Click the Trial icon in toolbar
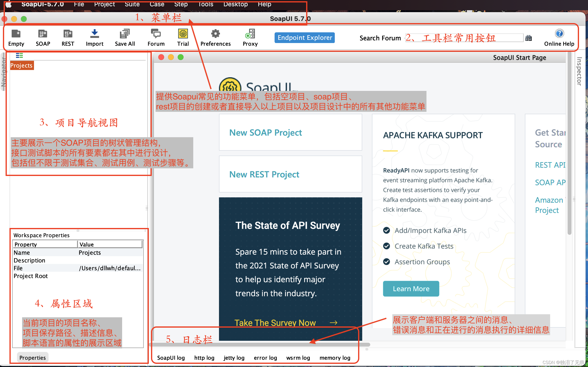Viewport: 588px width, 367px height. click(183, 34)
